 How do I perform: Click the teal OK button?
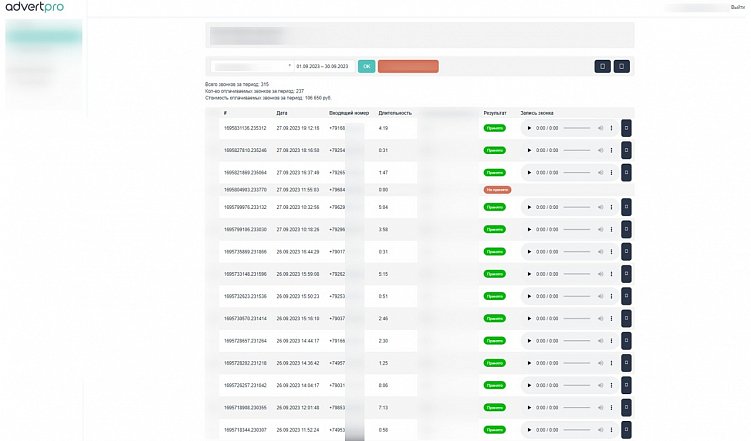[366, 67]
